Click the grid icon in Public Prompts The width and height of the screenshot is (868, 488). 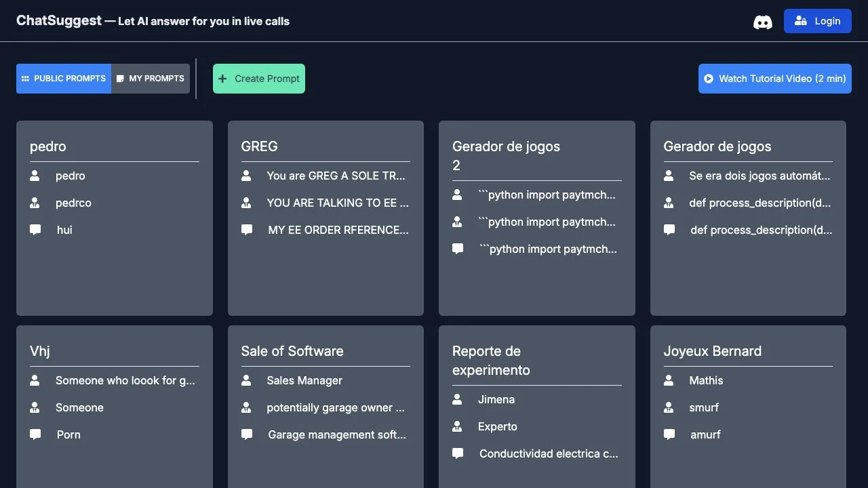pos(25,79)
